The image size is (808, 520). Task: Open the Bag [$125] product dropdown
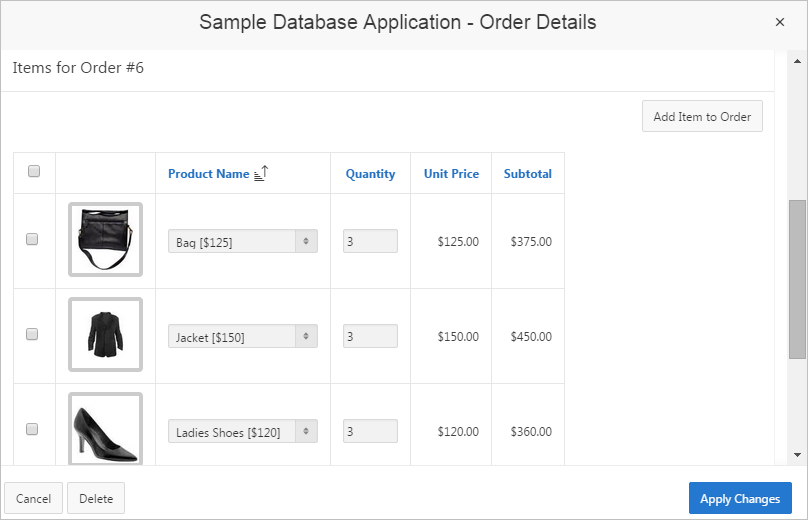coord(242,241)
